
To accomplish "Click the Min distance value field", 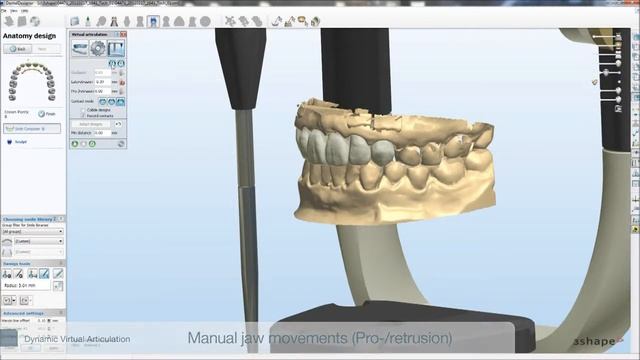I will (102, 133).
